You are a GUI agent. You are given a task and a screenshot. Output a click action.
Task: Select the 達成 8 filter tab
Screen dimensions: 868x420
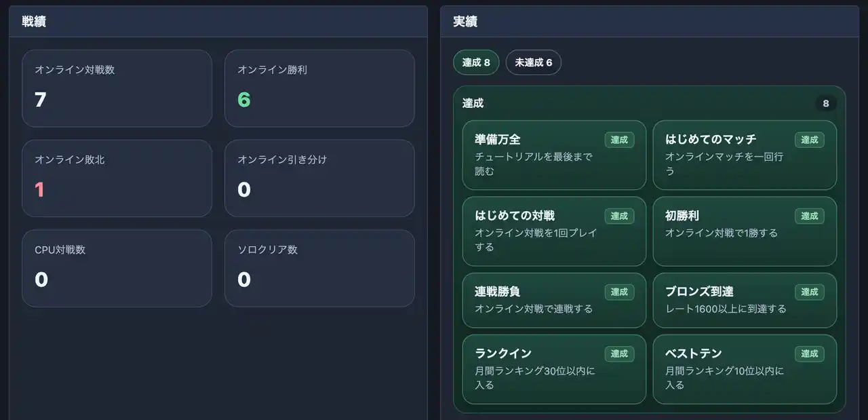point(476,63)
